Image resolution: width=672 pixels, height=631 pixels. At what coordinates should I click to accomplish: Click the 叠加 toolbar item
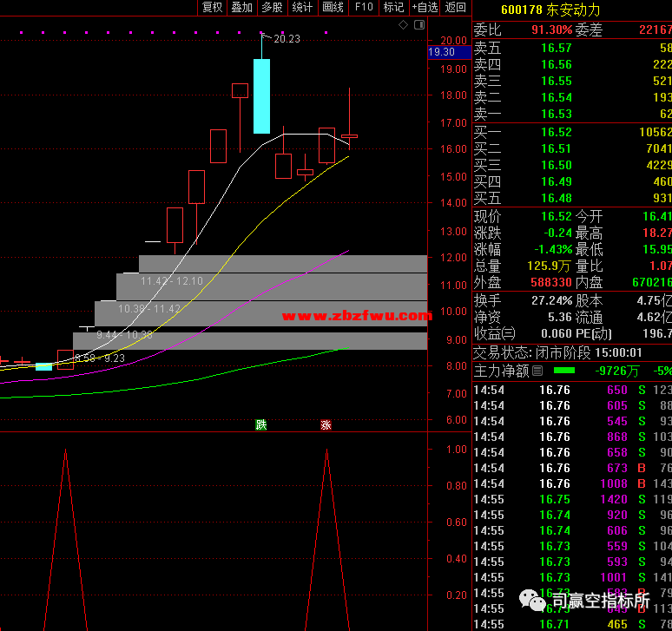241,7
